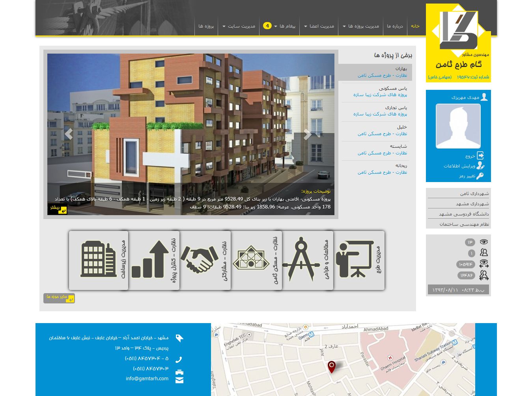Screen dimensions: 532x396
Task: Expand the 'مدیریت اعضا' dropdown menu
Action: [x=319, y=26]
